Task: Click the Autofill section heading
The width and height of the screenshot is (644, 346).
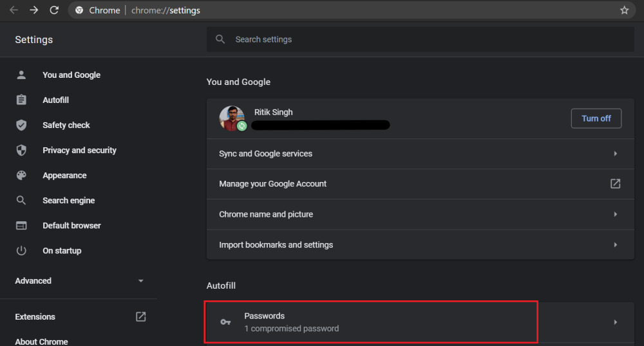Action: [221, 286]
